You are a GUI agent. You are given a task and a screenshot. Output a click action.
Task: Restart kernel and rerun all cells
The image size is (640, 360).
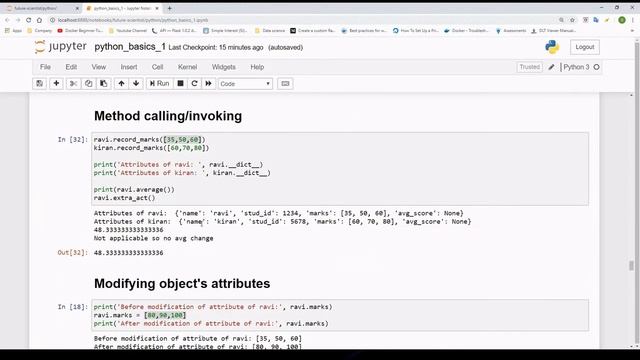point(209,84)
